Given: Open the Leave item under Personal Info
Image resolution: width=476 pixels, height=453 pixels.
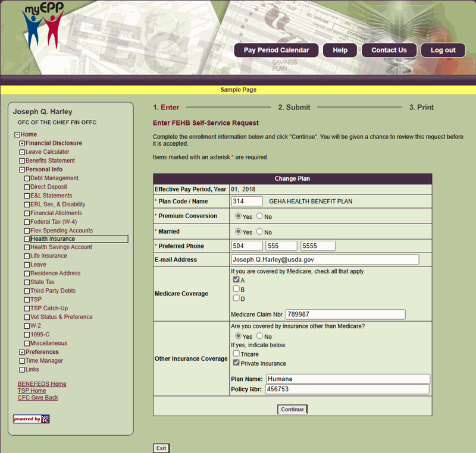Looking at the screenshot, I should point(38,265).
